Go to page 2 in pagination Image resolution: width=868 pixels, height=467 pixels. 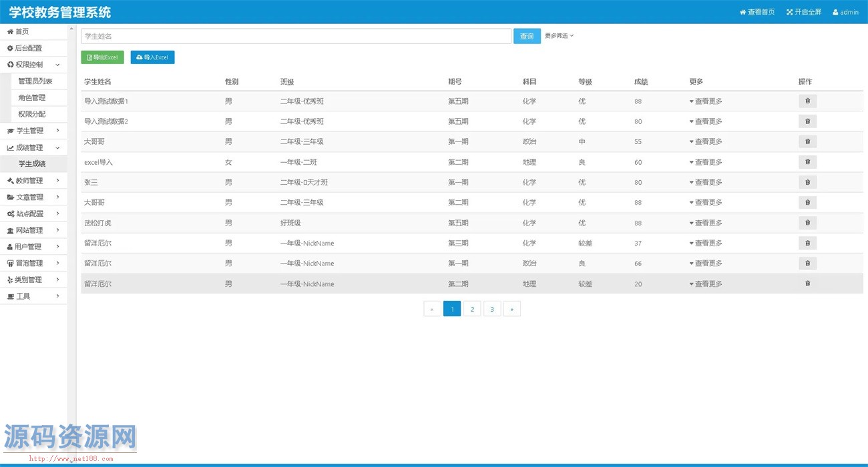472,309
